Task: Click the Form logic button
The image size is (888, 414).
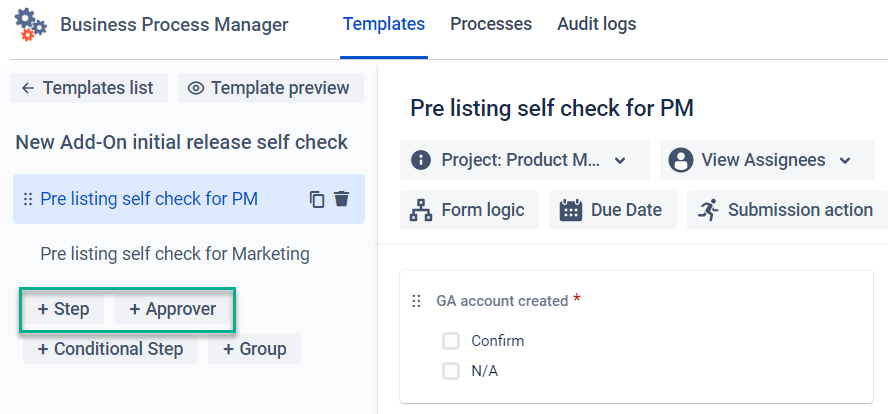Action: 469,210
